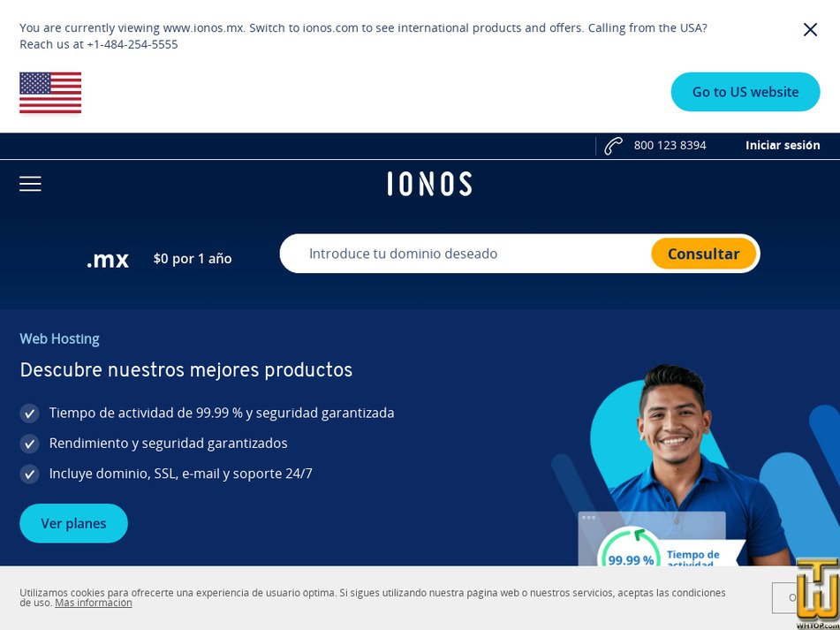Click the phone handset icon

pyautogui.click(x=613, y=146)
